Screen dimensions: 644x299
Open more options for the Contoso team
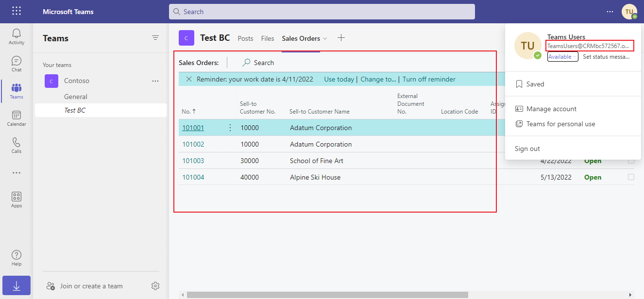[x=155, y=81]
